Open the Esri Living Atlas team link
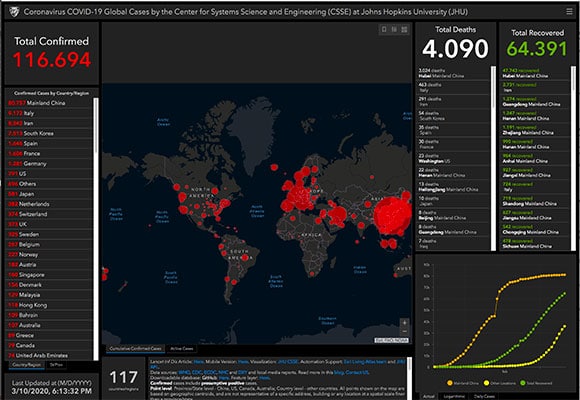Image resolution: width=580 pixels, height=400 pixels. 365,362
